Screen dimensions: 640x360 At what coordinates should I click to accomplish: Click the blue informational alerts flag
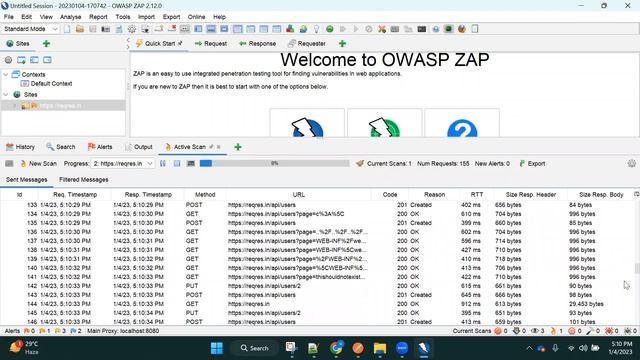tap(73, 331)
